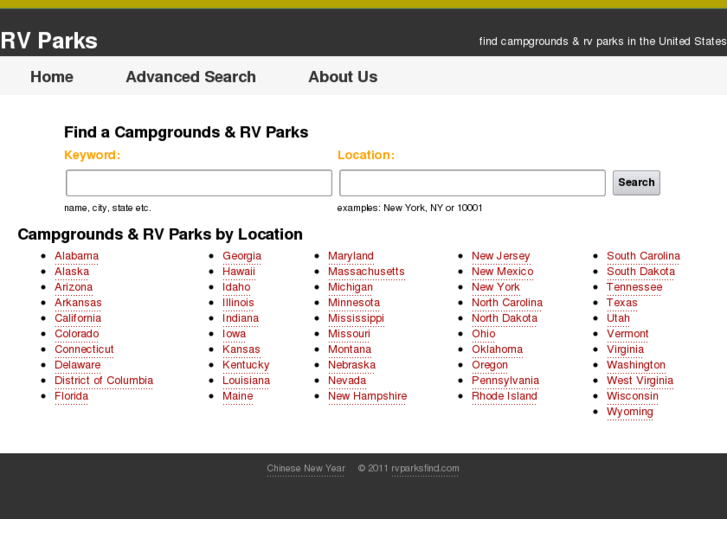
Task: Focus the Keyword input field
Action: click(199, 183)
